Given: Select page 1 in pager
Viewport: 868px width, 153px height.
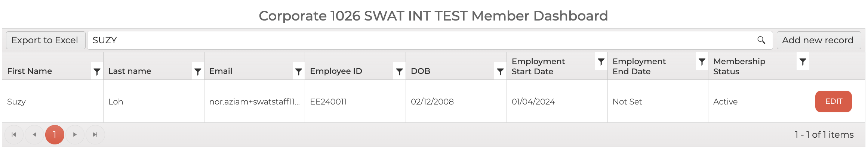Looking at the screenshot, I should point(55,135).
